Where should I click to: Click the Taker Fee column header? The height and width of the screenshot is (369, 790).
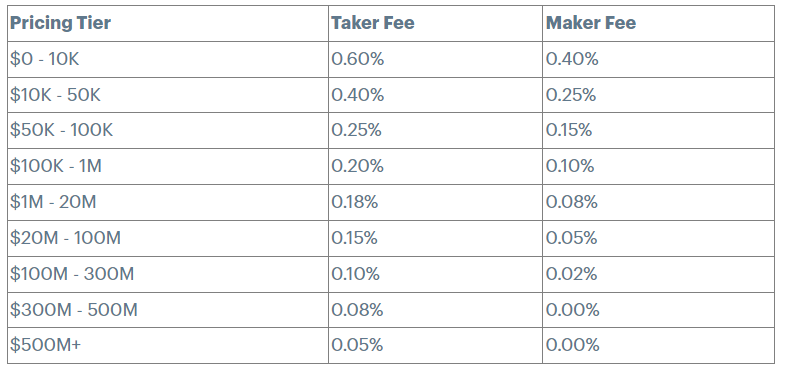pos(373,23)
